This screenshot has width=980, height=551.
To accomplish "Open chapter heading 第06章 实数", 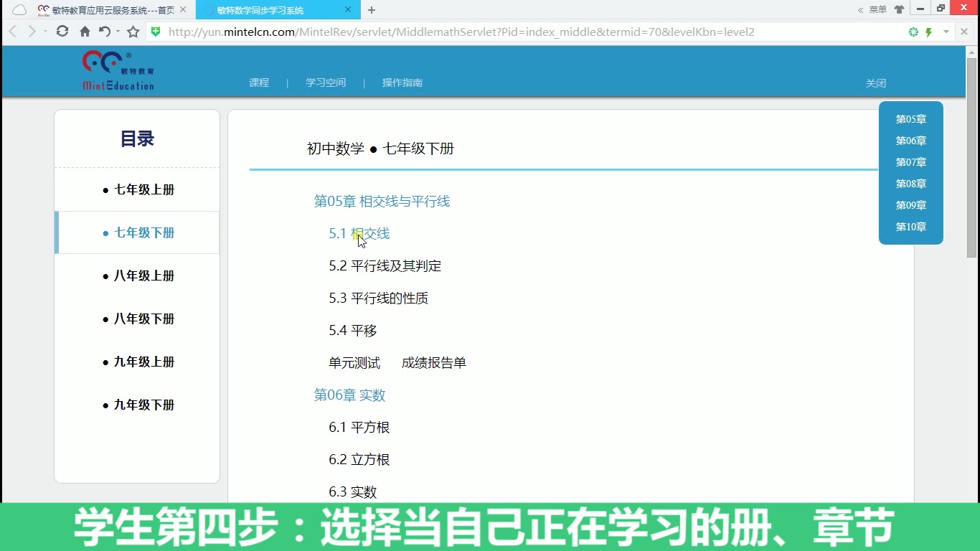I will [350, 395].
